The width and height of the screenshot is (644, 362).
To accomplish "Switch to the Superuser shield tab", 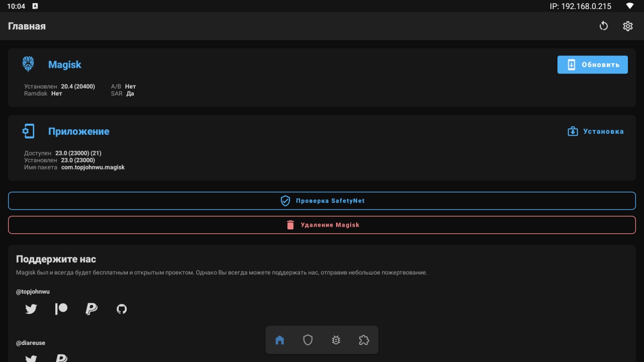I will pos(308,340).
